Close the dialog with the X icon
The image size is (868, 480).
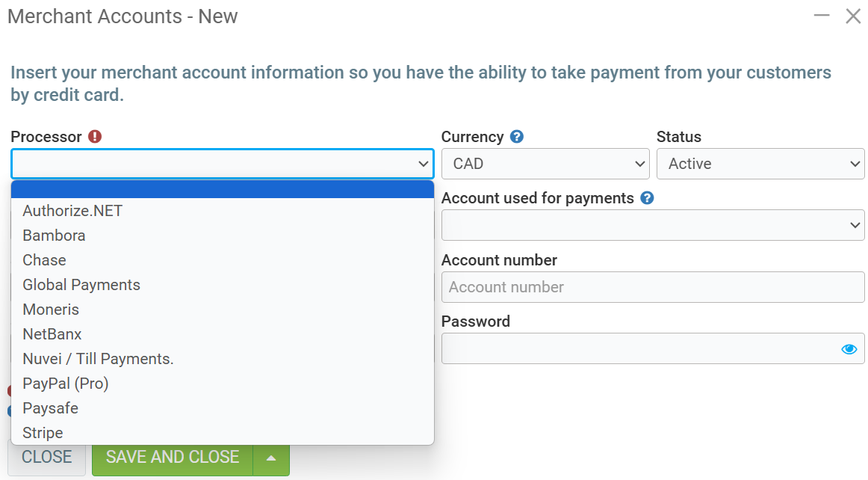pyautogui.click(x=853, y=16)
